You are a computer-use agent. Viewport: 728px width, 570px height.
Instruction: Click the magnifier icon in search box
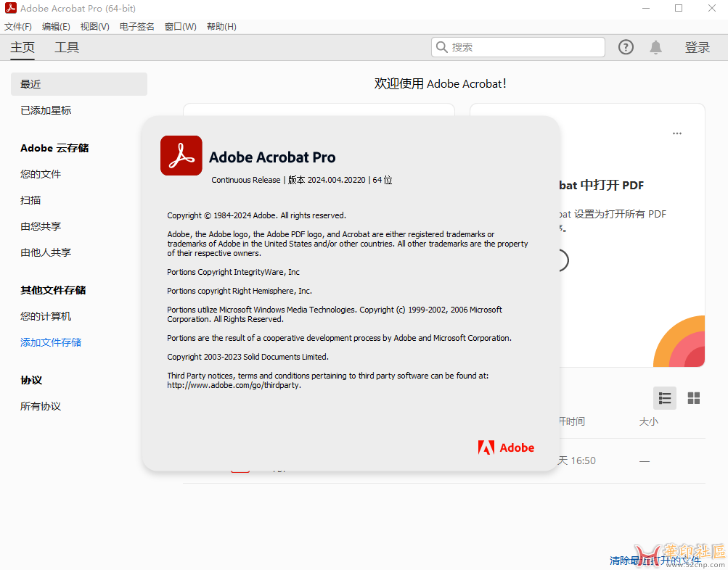(x=441, y=47)
